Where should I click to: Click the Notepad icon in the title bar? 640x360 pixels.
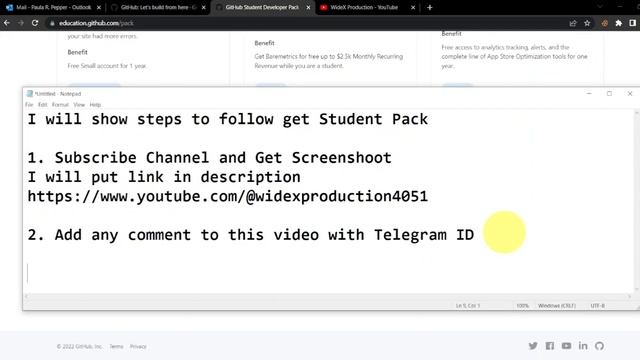[29, 94]
